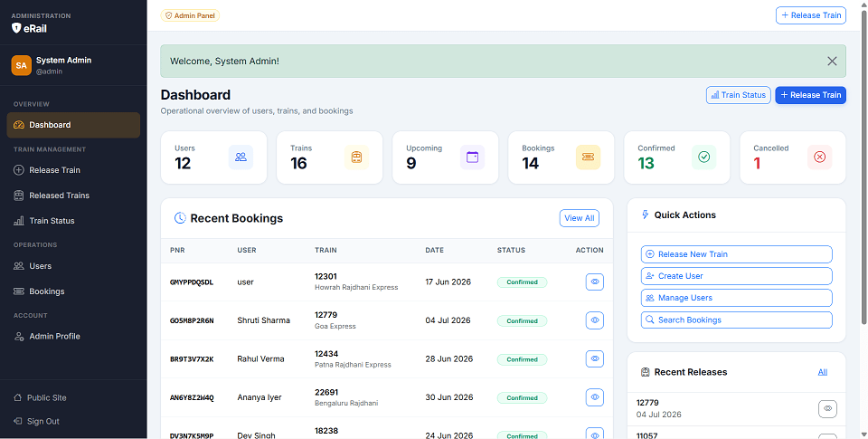View booking BR9T3V7X2K via eye icon
This screenshot has height=439, width=868.
[595, 358]
